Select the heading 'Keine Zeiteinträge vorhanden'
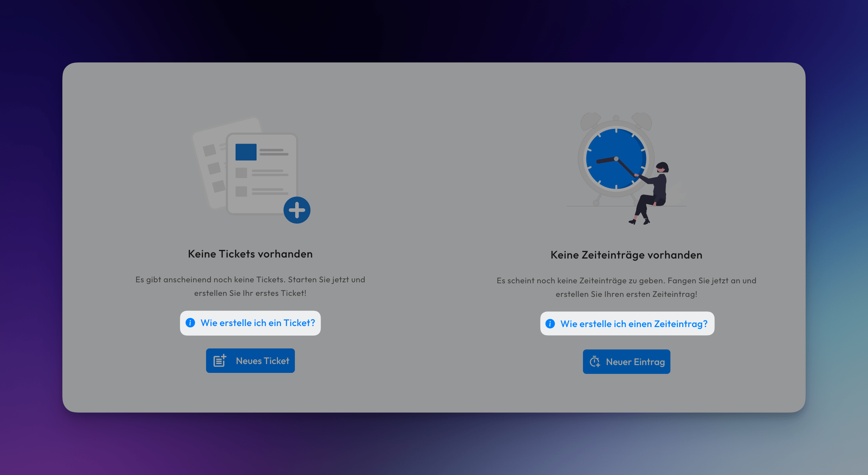 click(626, 255)
